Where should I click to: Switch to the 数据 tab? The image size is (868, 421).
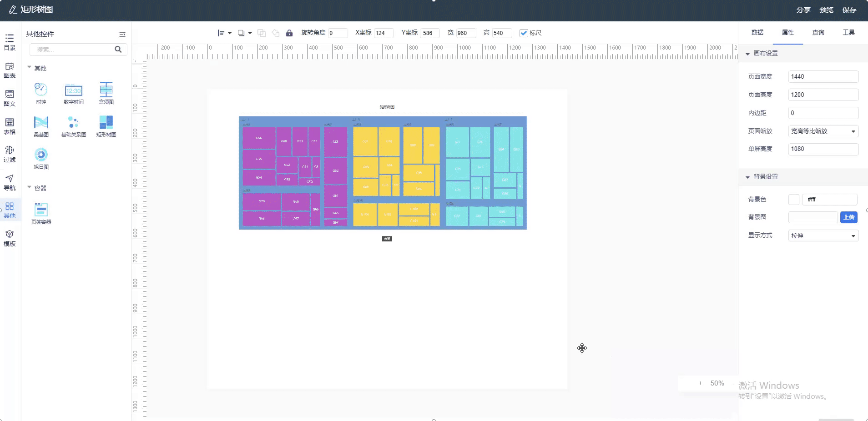click(x=757, y=32)
